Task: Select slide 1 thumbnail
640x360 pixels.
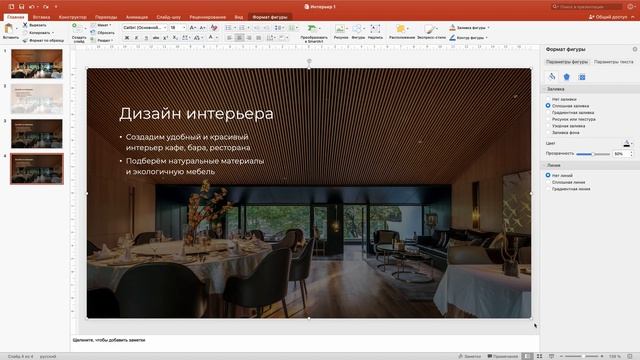Action: (x=37, y=64)
